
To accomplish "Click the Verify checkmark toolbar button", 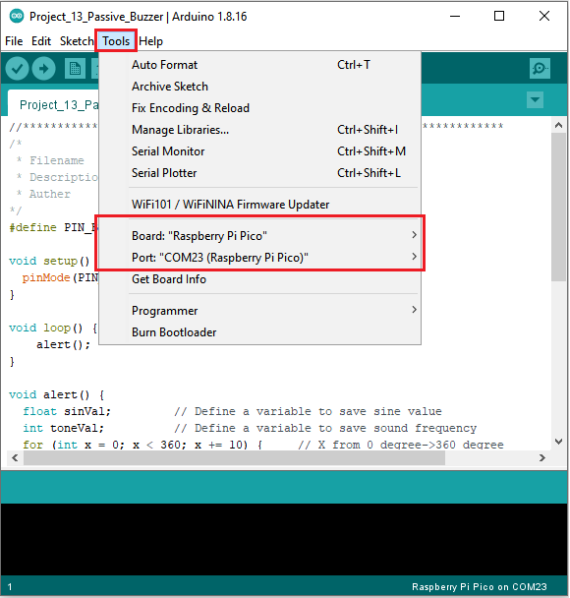I will (x=17, y=69).
